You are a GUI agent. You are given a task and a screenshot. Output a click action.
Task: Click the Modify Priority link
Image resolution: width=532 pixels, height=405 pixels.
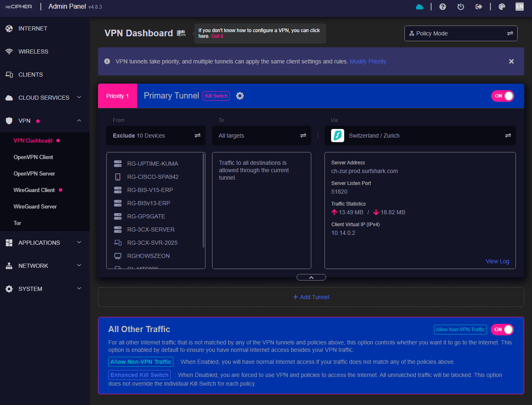368,61
